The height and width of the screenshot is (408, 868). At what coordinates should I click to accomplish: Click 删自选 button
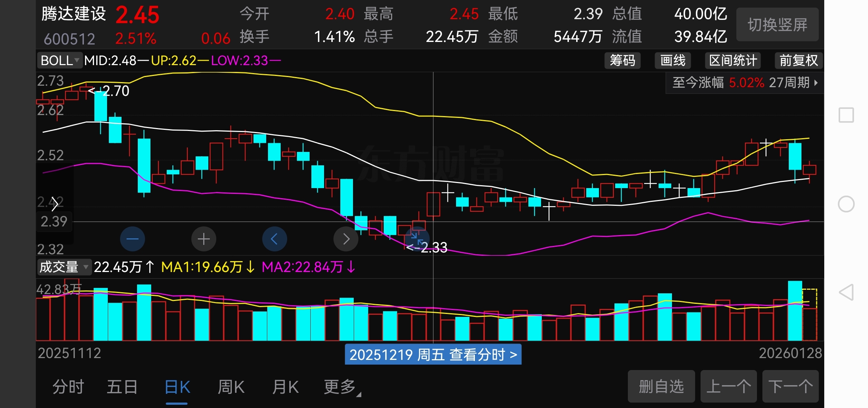tap(661, 386)
